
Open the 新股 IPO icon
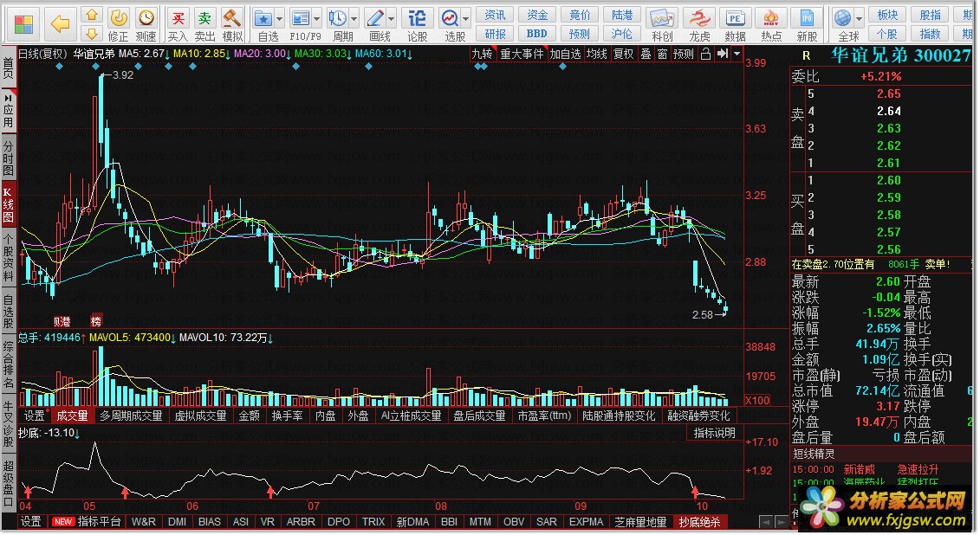point(807,18)
